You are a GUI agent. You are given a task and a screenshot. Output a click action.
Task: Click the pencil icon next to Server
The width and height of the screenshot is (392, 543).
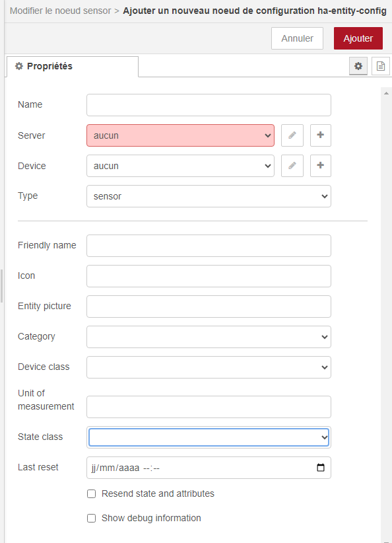pos(292,135)
